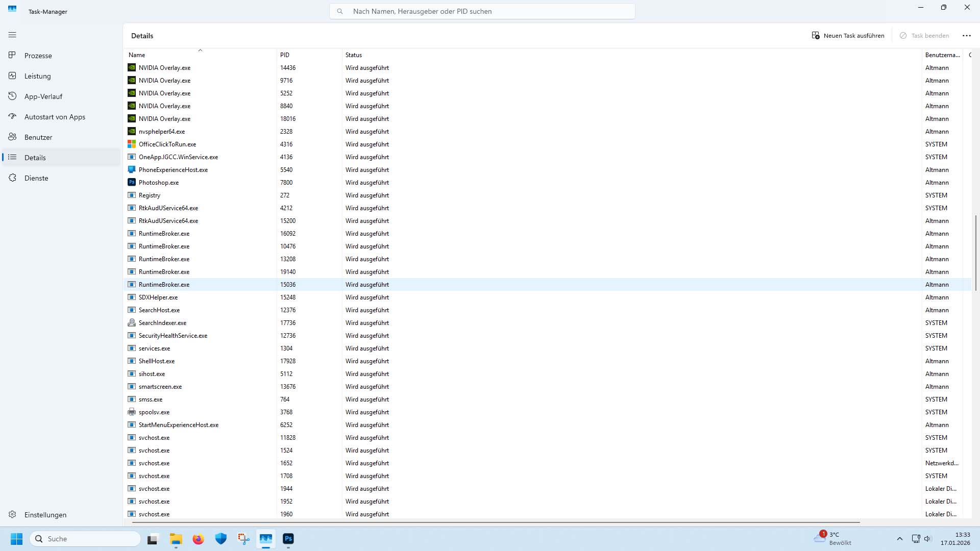The height and width of the screenshot is (551, 980).
Task: Open the Benutzer users icon
Action: pos(12,137)
